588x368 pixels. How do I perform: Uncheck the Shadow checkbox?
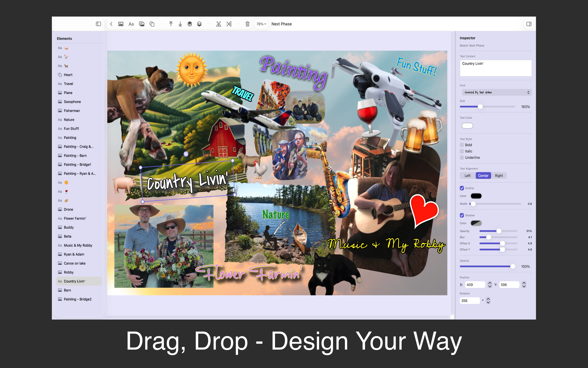[462, 215]
